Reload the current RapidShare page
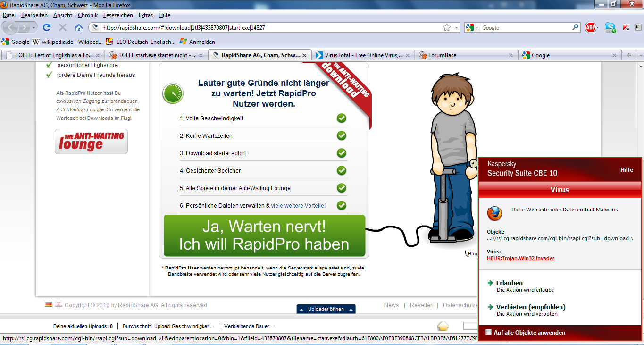The height and width of the screenshot is (345, 644). coord(47,27)
